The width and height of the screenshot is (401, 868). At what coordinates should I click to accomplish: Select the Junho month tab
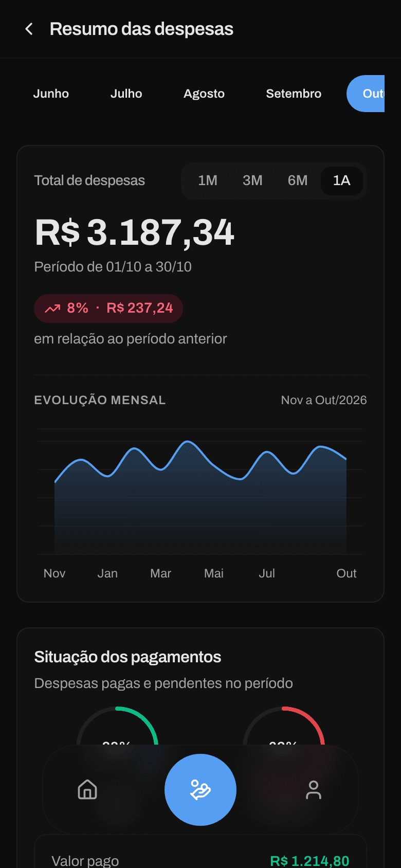(x=51, y=94)
